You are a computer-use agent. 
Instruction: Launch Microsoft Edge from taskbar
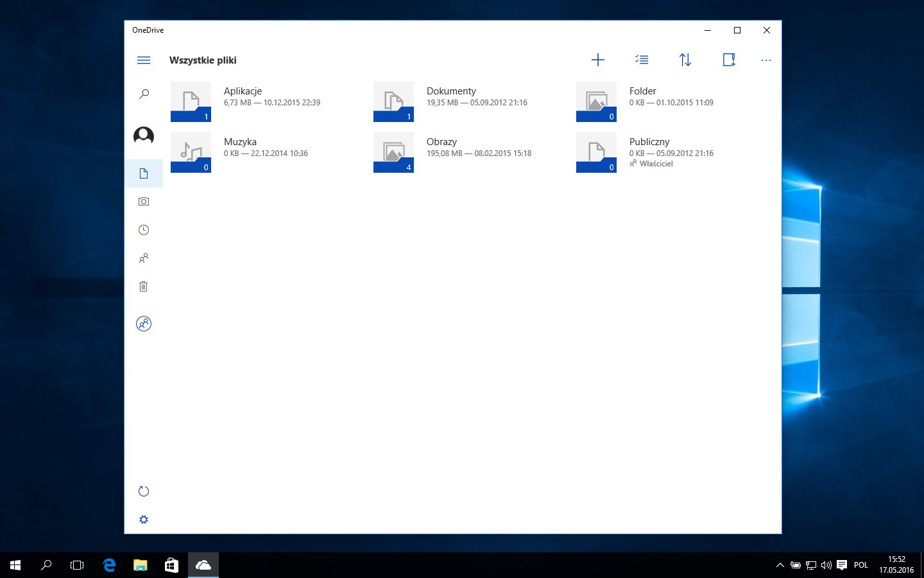109,565
